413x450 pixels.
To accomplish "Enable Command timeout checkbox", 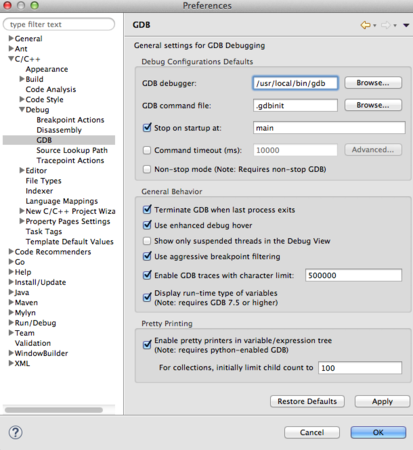I will point(147,150).
